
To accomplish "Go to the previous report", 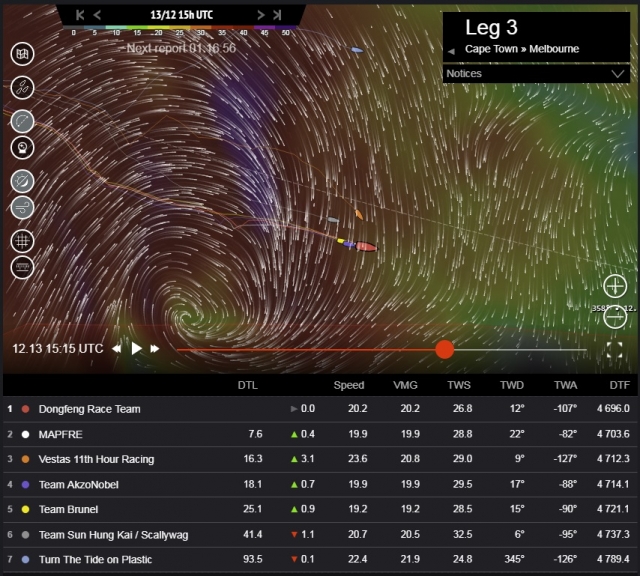I will [x=97, y=15].
